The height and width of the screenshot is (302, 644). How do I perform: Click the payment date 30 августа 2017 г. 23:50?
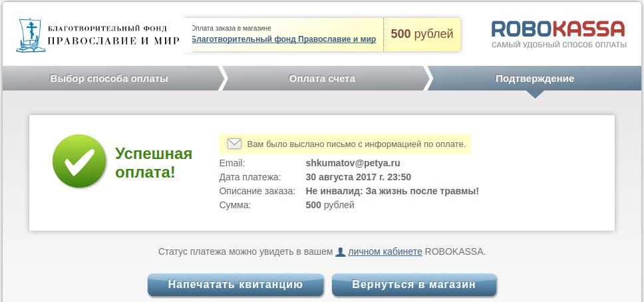pos(358,177)
